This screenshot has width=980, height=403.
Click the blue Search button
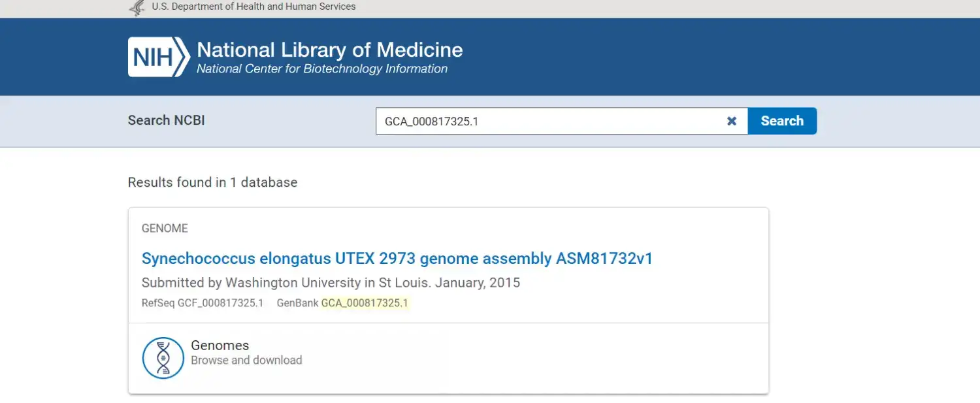point(782,121)
